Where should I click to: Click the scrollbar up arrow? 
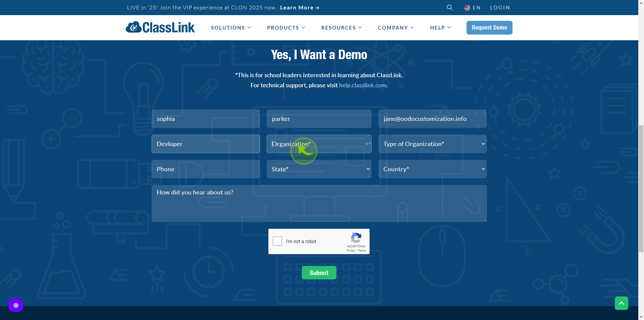(x=641, y=3)
